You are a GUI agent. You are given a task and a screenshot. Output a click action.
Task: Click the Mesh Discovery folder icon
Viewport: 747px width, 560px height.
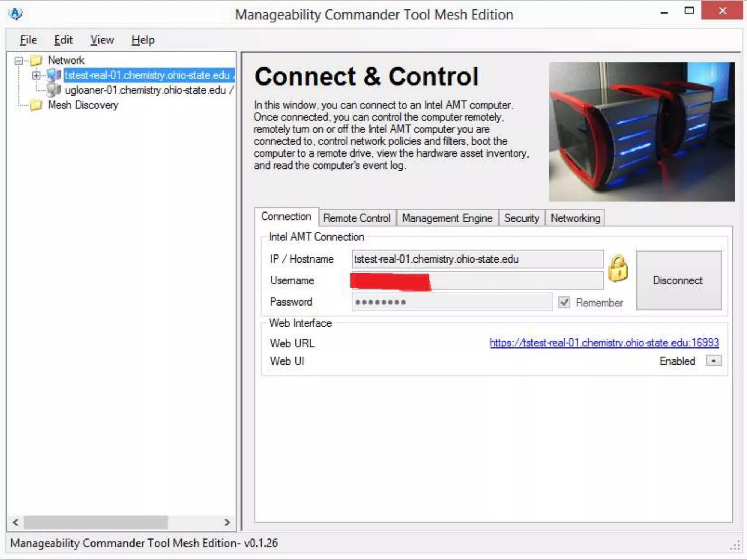tap(36, 105)
